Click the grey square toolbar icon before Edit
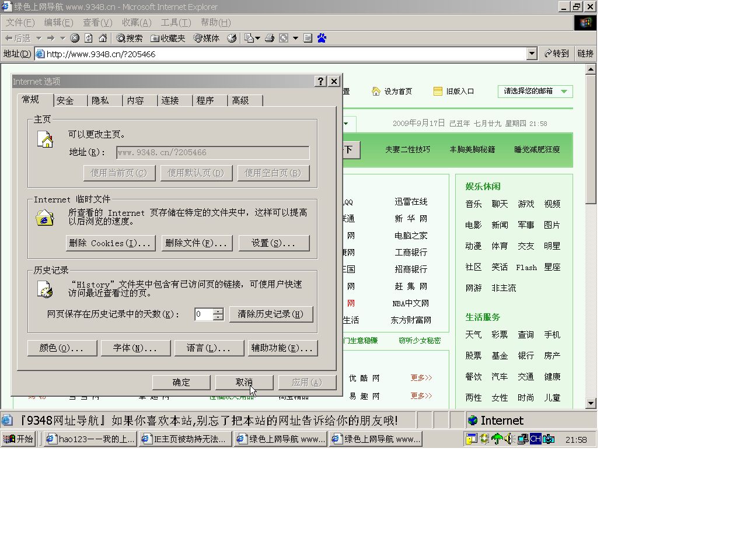The height and width of the screenshot is (560, 747). [x=284, y=38]
